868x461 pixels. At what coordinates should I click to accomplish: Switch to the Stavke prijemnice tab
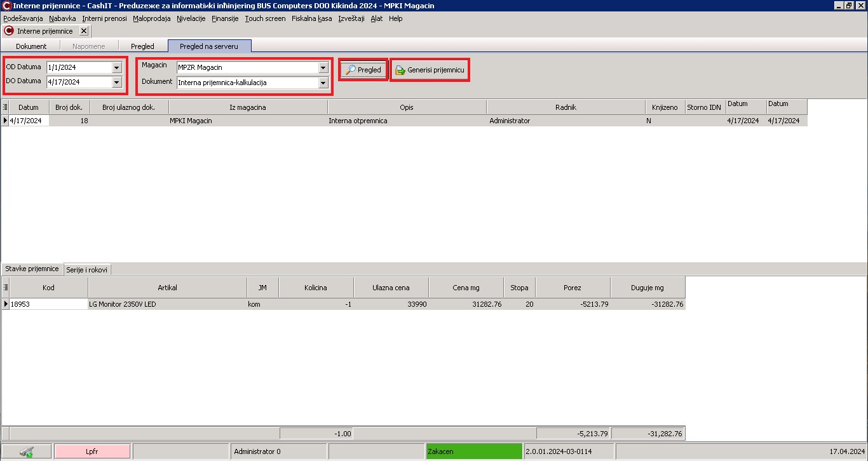click(32, 269)
